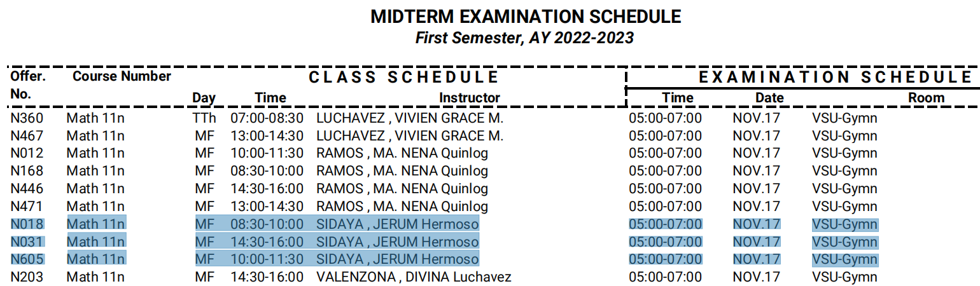980x286 pixels.
Task: Click the Class Schedule section heading
Action: click(403, 78)
